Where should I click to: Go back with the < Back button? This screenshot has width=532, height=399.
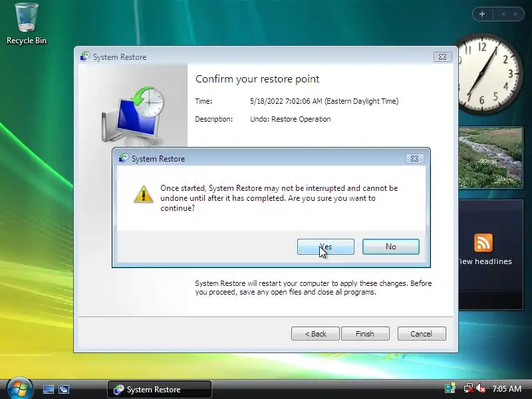tap(315, 334)
